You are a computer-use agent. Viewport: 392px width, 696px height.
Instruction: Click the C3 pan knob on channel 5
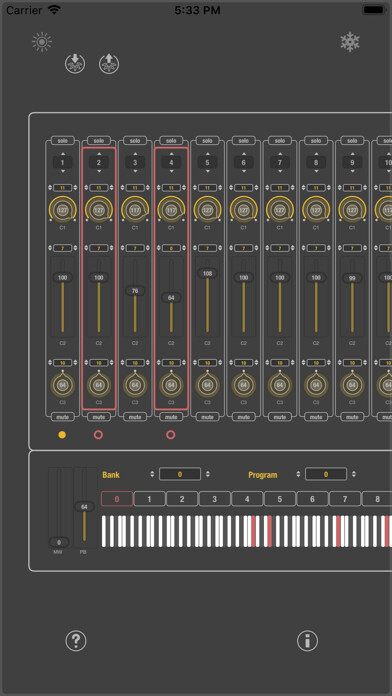pos(207,385)
